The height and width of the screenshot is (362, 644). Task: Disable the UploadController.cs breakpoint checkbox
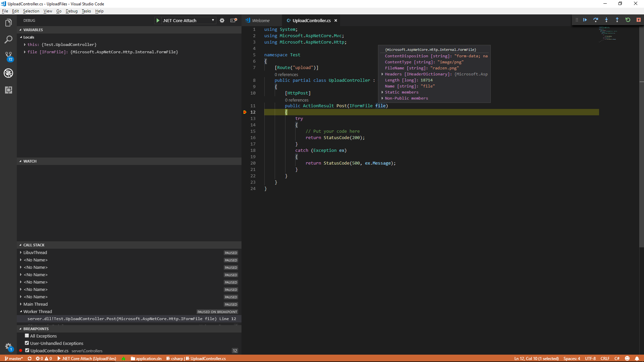[x=27, y=350]
